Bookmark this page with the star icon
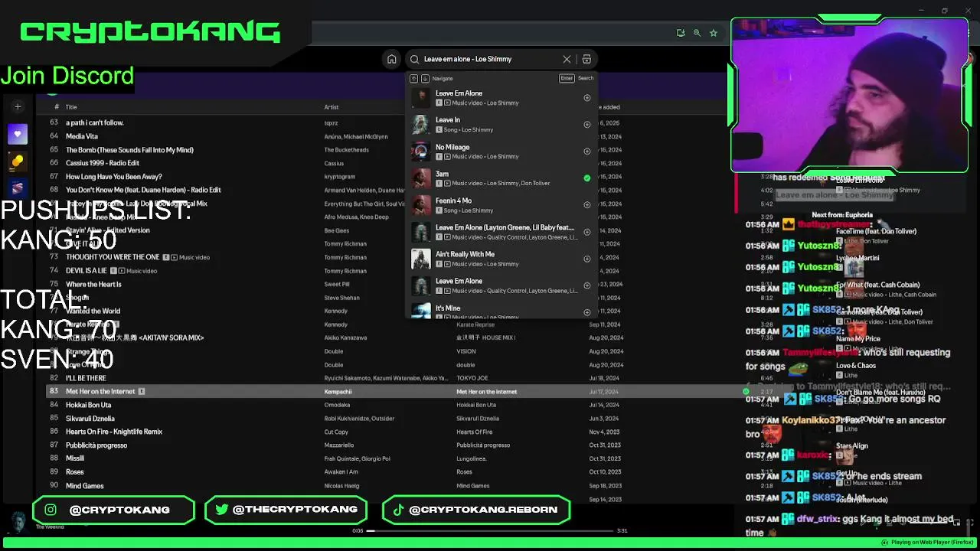980x551 pixels. (x=714, y=33)
